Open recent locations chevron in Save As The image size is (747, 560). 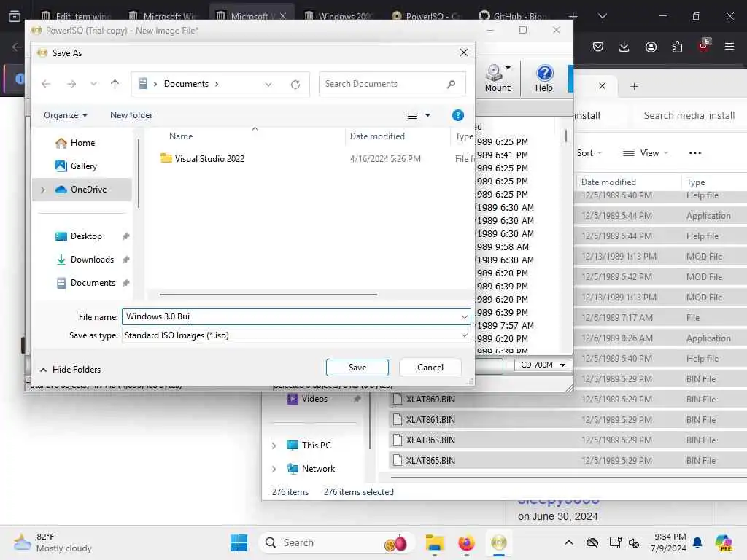tap(93, 84)
